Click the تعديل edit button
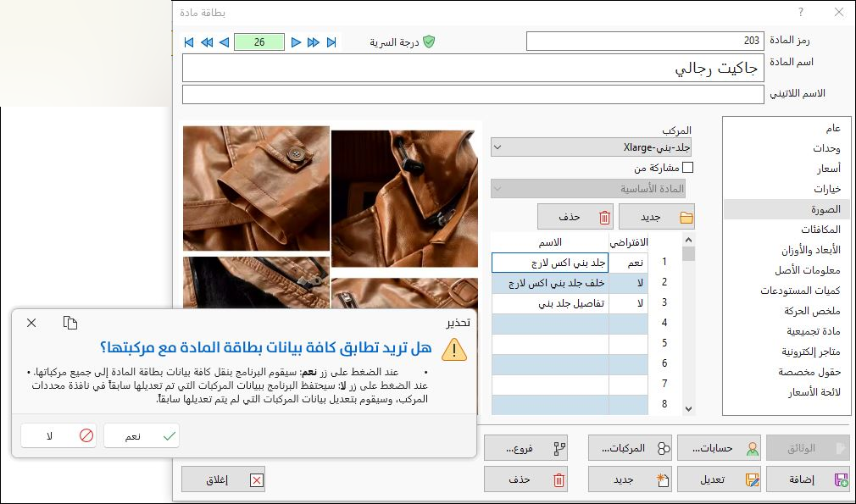856x504 pixels. pyautogui.click(x=719, y=479)
